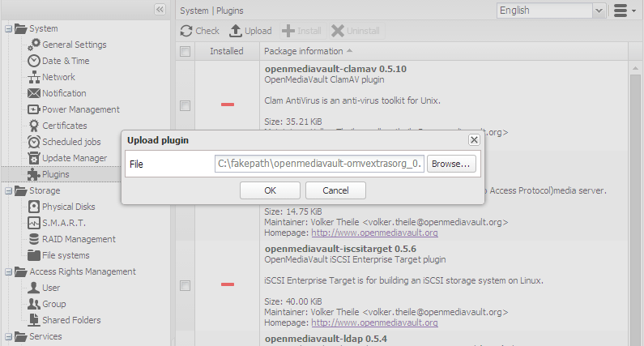Viewport: 644px width, 346px height.
Task: Cancel the Upload plugin dialog
Action: point(335,190)
